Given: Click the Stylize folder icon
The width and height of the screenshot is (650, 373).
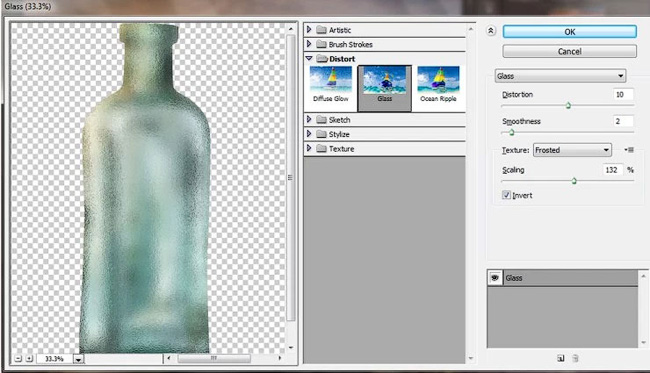Looking at the screenshot, I should [321, 134].
